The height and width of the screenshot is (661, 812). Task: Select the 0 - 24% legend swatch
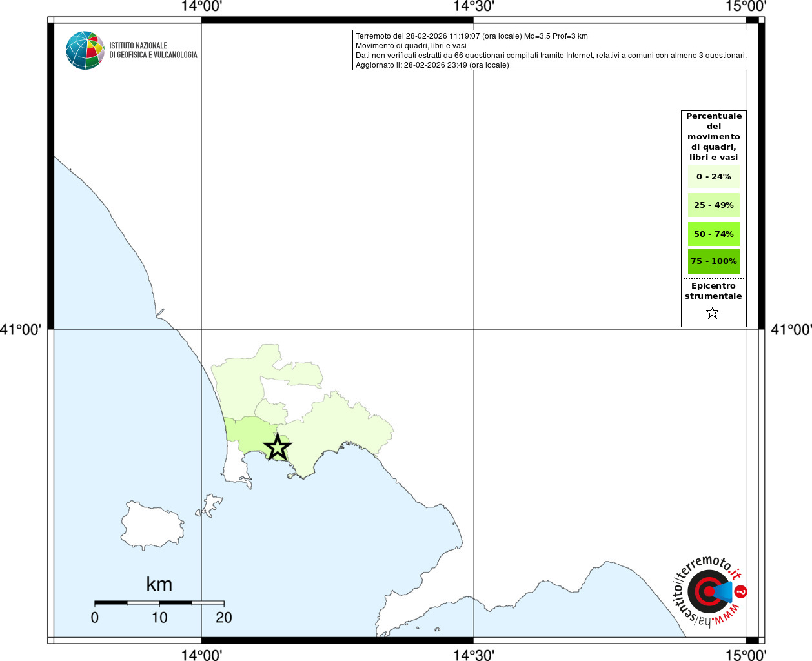coord(714,177)
